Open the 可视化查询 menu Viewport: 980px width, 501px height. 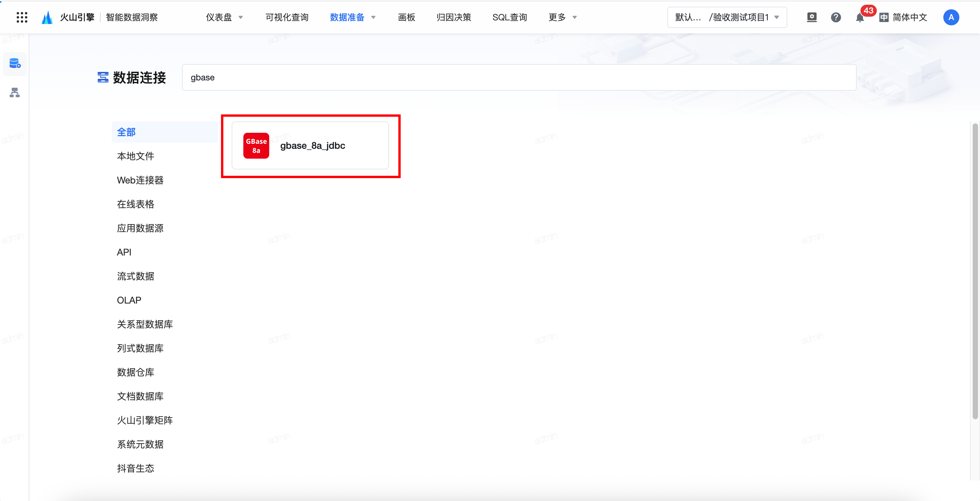tap(287, 17)
